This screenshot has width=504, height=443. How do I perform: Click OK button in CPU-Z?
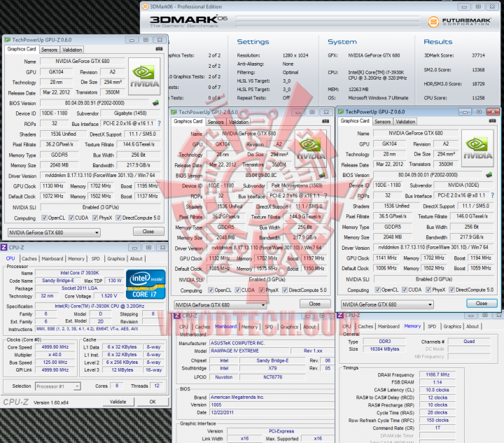click(153, 402)
